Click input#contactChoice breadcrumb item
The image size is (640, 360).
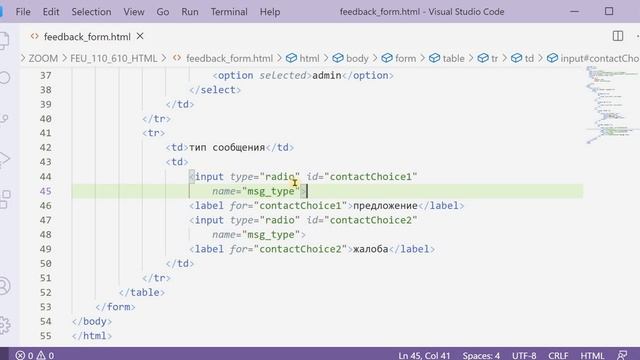(593, 58)
